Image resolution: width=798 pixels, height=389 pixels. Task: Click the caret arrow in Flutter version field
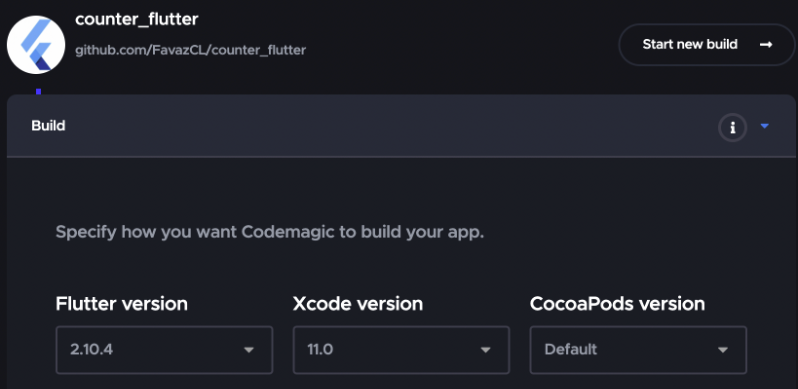coord(249,350)
